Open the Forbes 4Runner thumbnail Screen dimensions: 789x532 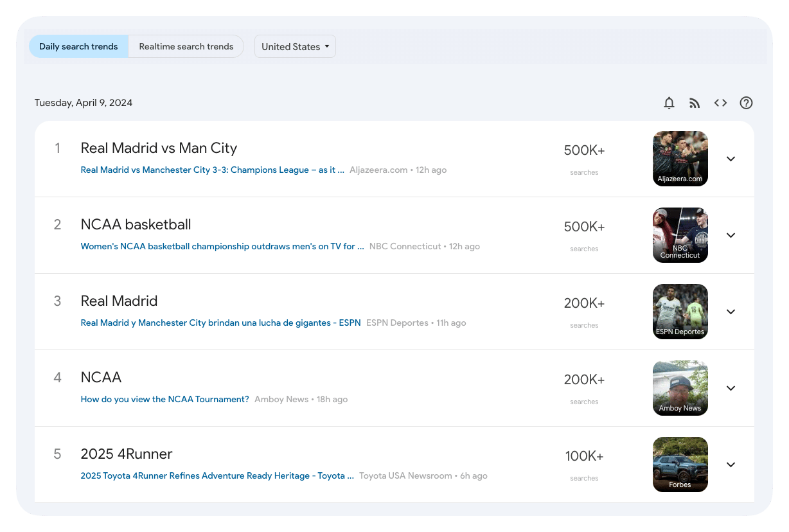680,465
